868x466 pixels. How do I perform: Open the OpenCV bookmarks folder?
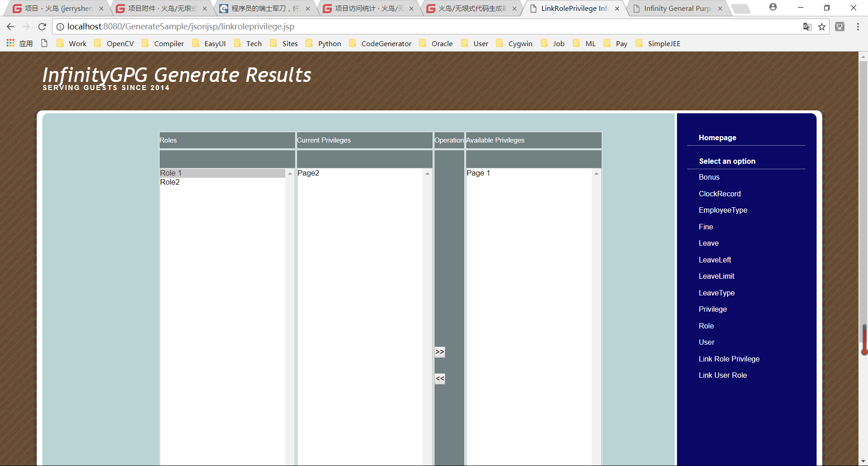point(114,43)
